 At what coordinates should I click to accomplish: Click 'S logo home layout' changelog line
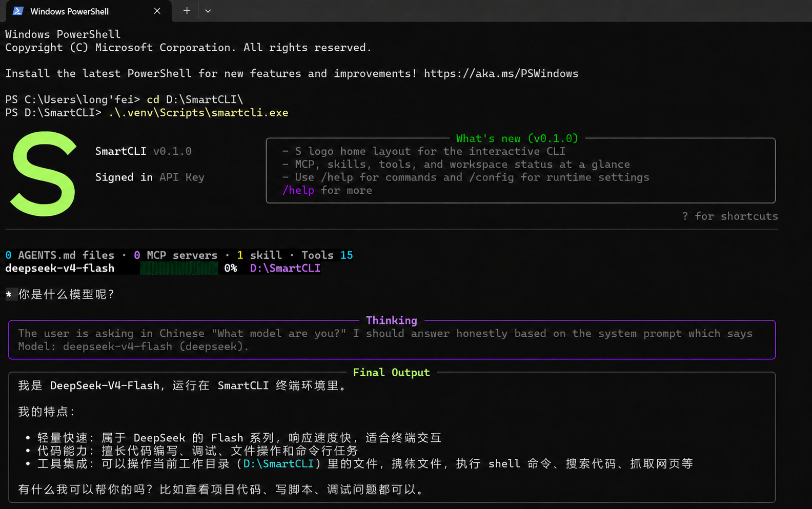[x=423, y=151]
